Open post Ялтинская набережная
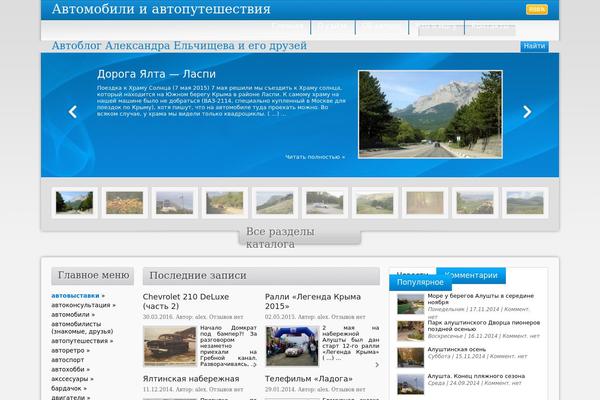The width and height of the screenshot is (600, 400). click(191, 379)
